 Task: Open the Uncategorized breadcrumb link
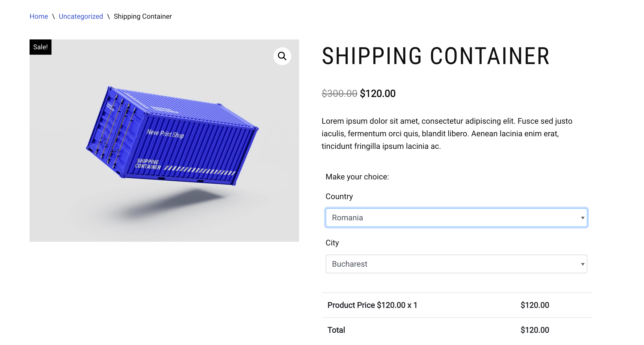click(81, 17)
